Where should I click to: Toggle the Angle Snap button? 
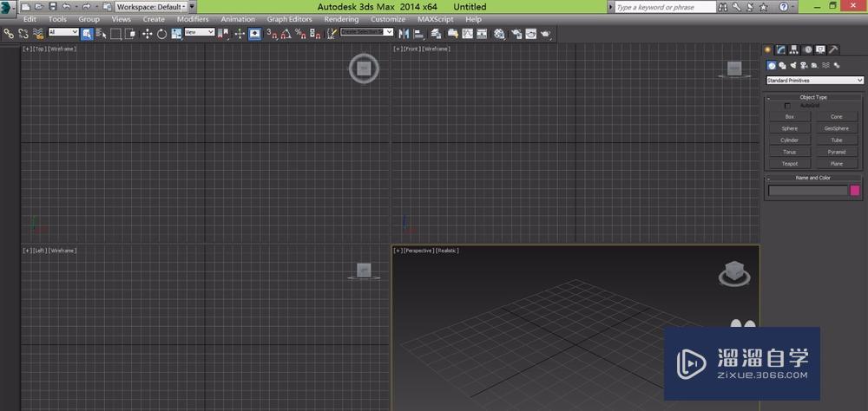[x=285, y=34]
